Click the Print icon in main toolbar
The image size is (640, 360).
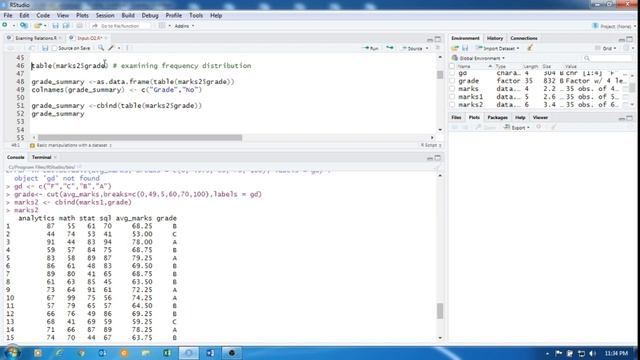click(80, 26)
